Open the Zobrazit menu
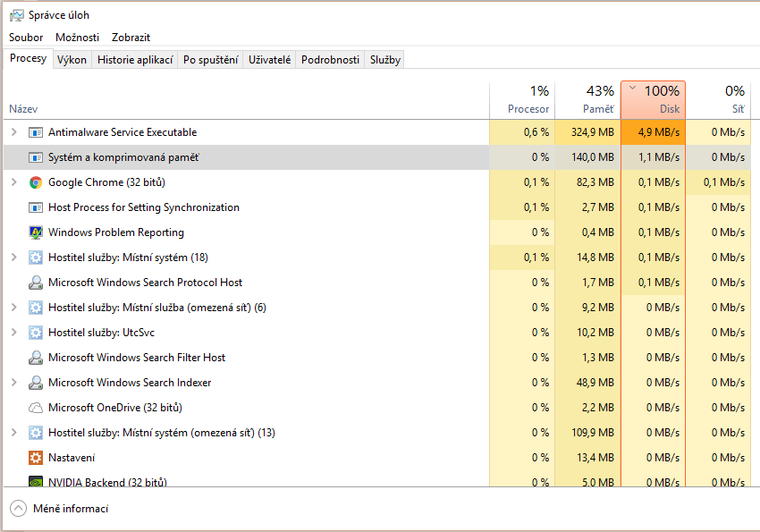Screen dimensions: 760x532 pos(131,38)
